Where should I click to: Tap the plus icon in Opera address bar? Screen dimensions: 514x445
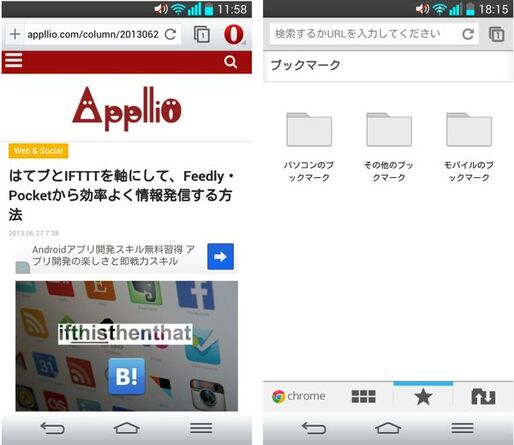click(x=15, y=34)
